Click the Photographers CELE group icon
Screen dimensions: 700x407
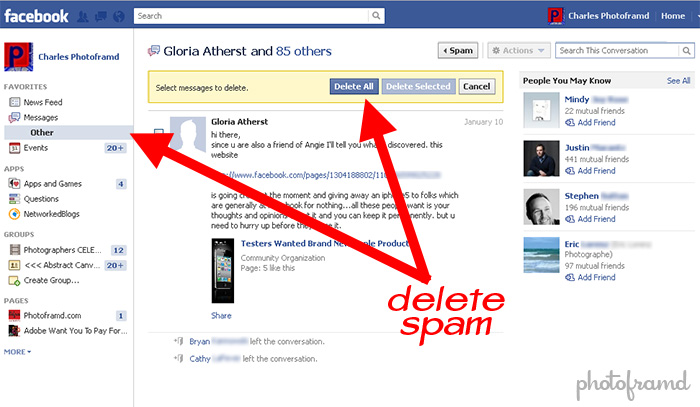tap(15, 250)
